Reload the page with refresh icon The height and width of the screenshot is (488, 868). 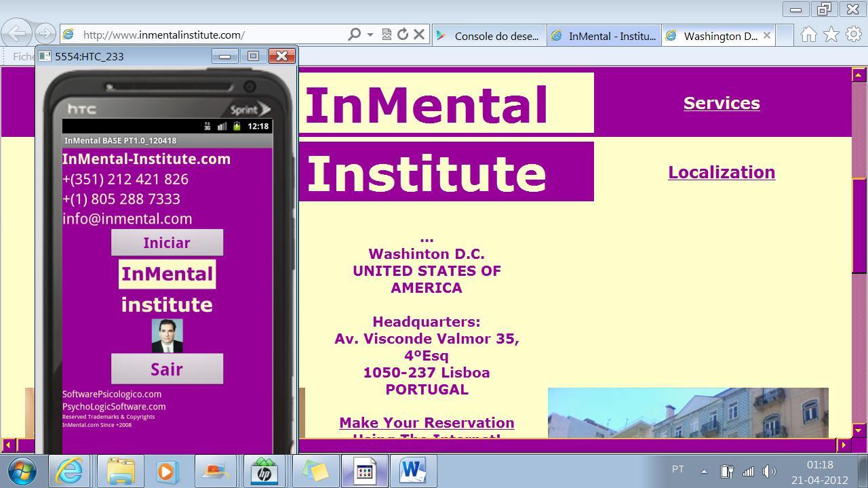[403, 35]
